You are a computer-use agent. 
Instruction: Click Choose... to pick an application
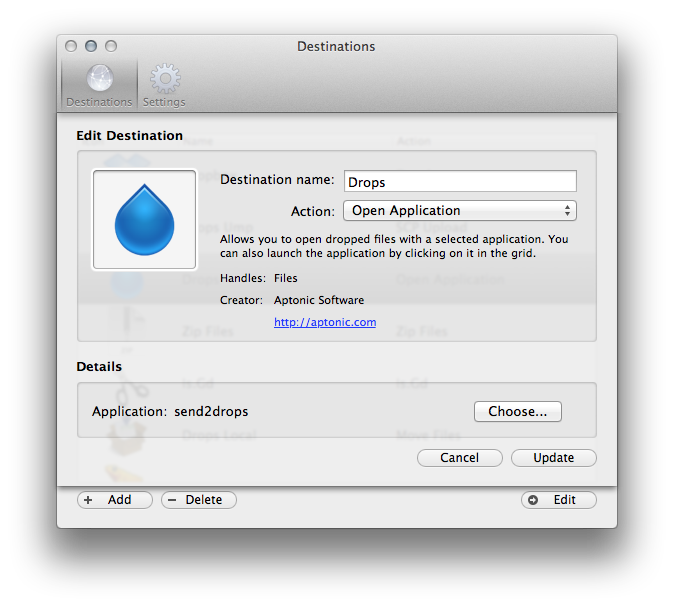coord(517,411)
